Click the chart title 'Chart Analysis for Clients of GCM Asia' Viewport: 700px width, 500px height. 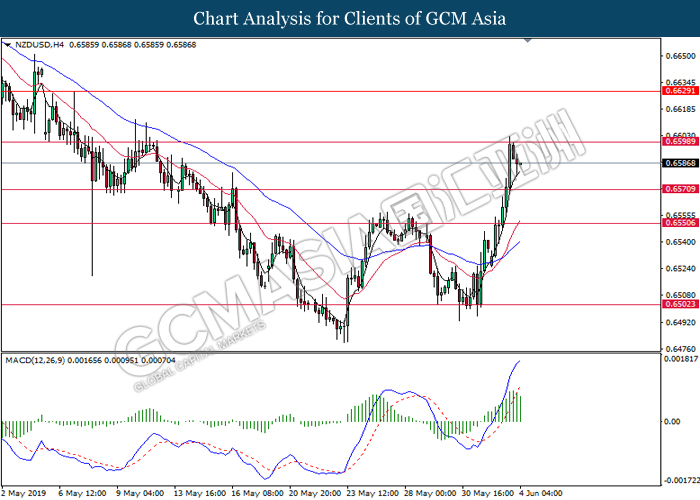click(350, 18)
